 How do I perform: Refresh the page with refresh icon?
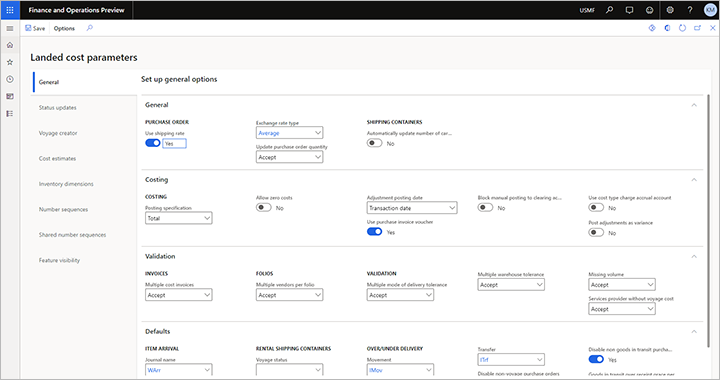click(x=682, y=28)
